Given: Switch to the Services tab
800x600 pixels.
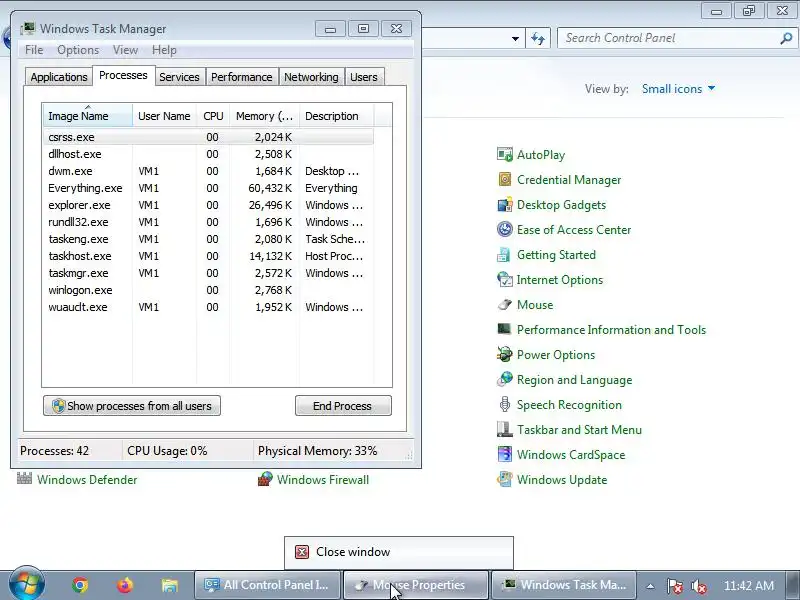Looking at the screenshot, I should point(179,77).
